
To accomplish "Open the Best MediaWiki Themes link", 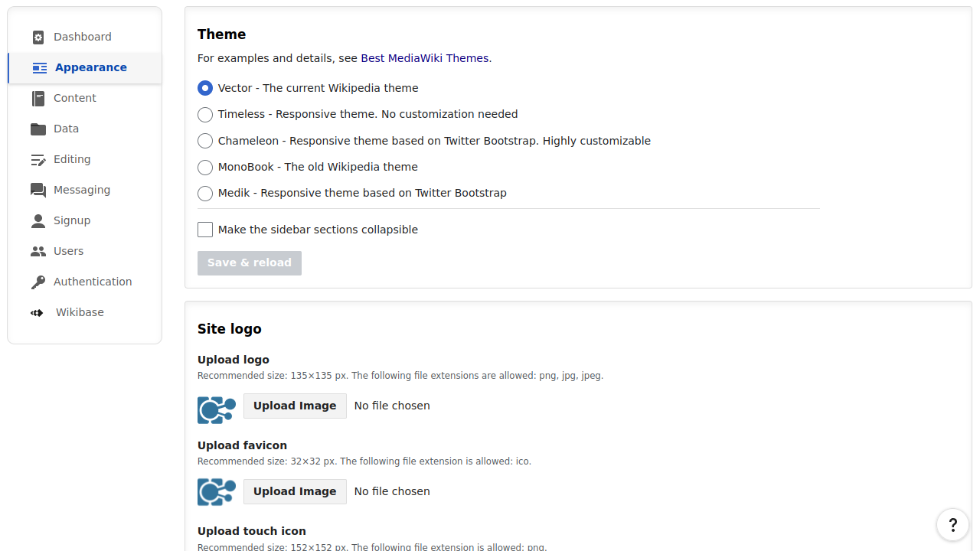I will pyautogui.click(x=425, y=58).
